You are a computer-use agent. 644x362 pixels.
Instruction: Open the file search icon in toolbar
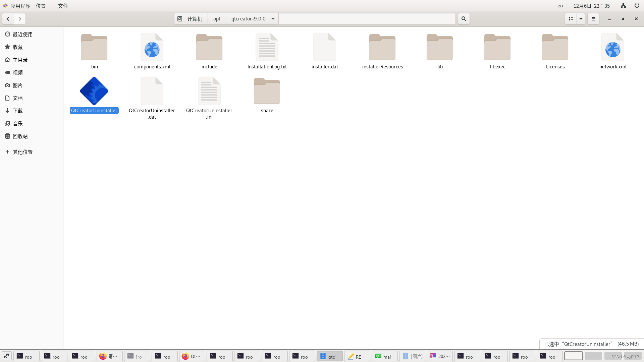pyautogui.click(x=464, y=19)
